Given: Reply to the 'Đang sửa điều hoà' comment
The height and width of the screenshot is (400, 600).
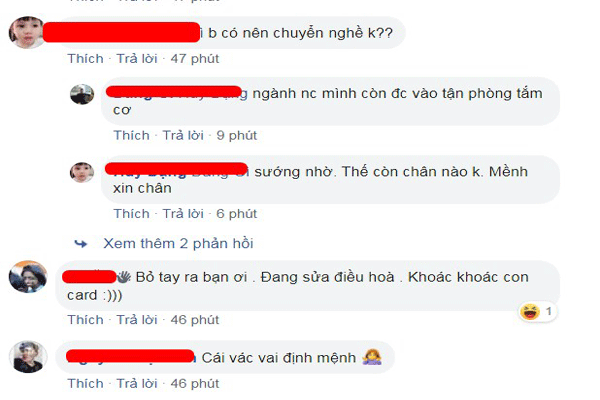Looking at the screenshot, I should (137, 320).
